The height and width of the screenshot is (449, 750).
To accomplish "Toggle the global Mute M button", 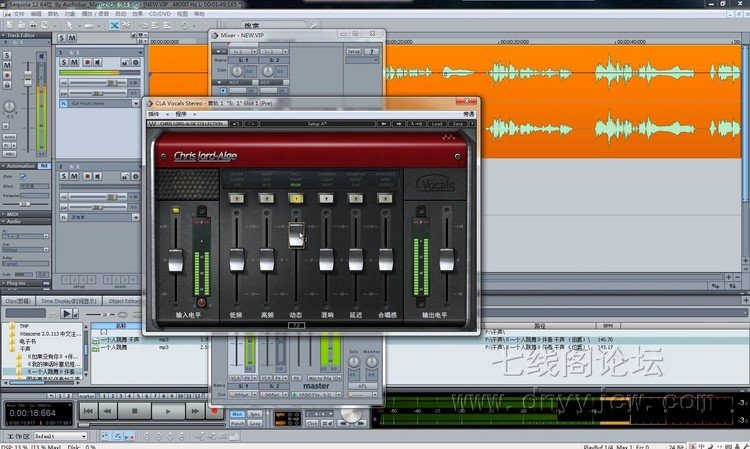I will click(72, 38).
